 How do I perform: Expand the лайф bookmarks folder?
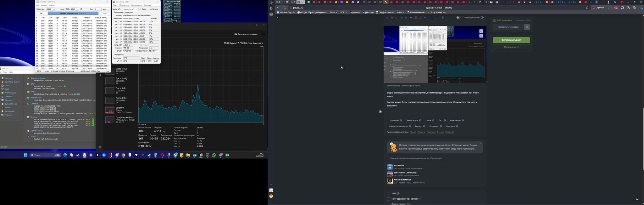click(x=400, y=13)
